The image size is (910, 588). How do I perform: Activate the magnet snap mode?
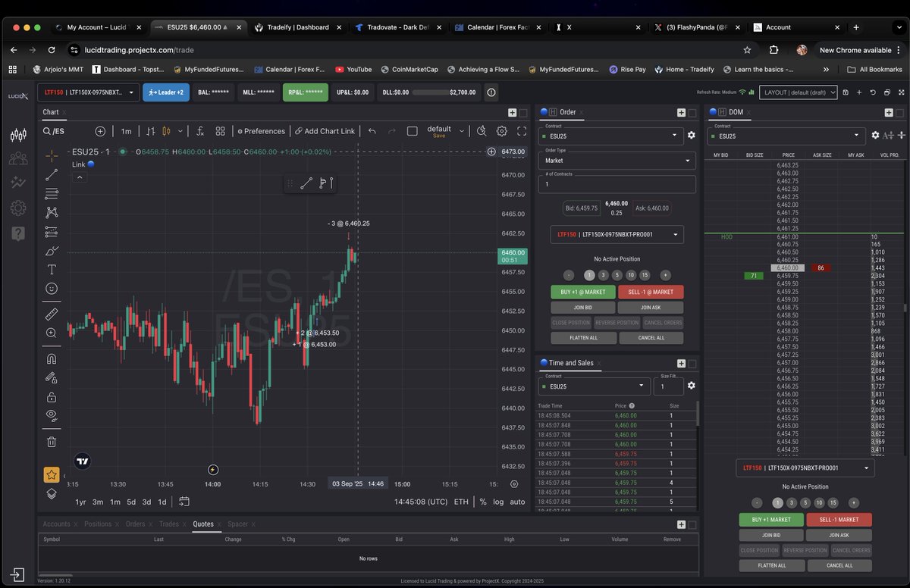click(x=52, y=358)
